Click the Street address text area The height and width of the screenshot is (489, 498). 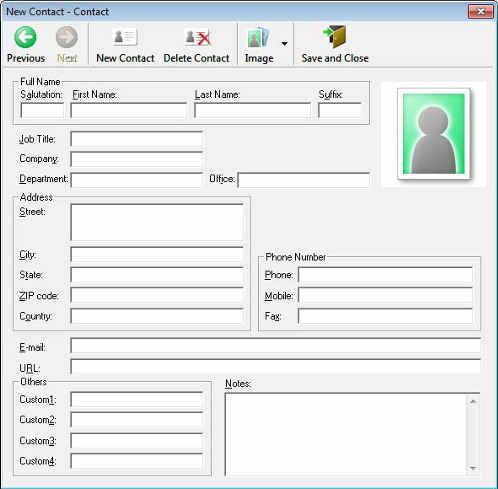157,222
